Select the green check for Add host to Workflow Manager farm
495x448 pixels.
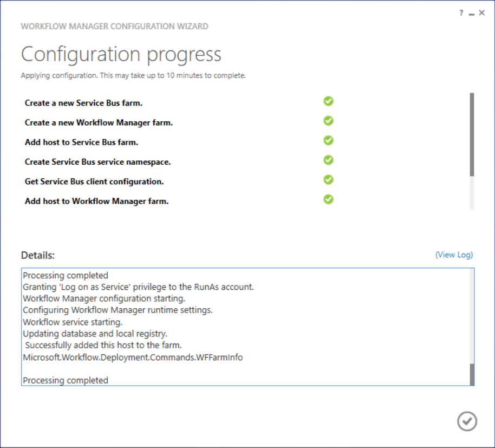pyautogui.click(x=328, y=199)
